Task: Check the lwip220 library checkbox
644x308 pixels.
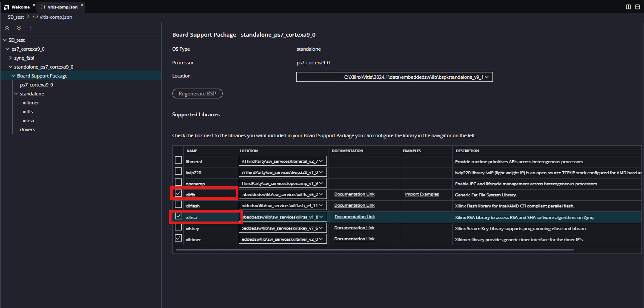Action: [x=178, y=171]
